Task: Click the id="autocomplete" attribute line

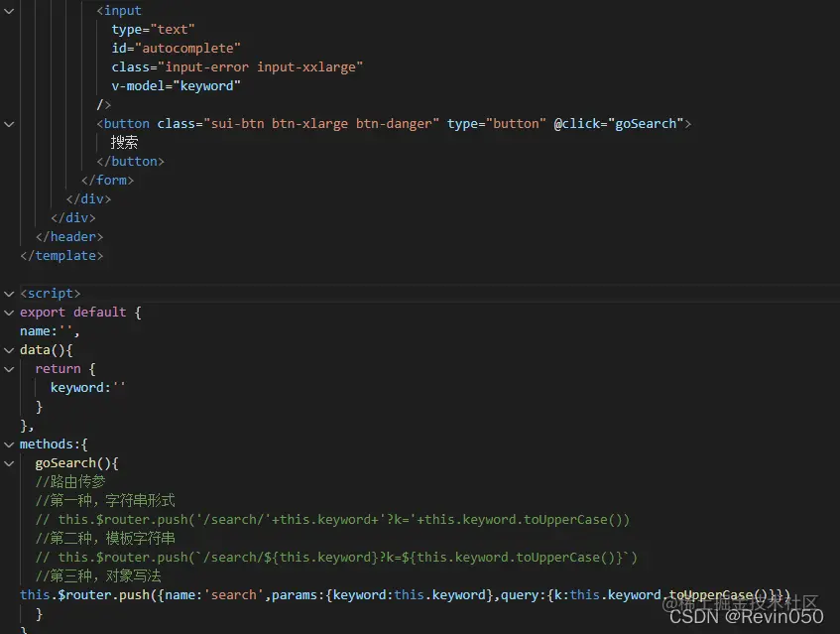Action: click(x=177, y=49)
